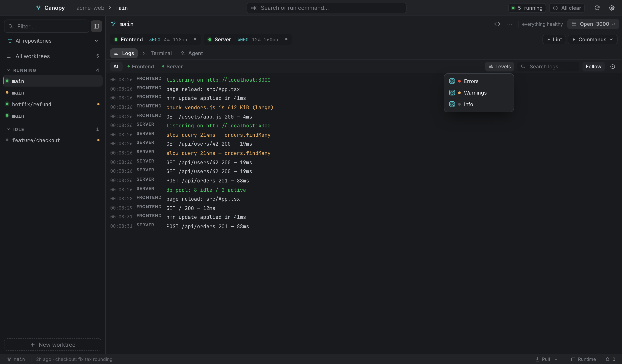622x364 pixels.
Task: Stop the Frontend process square icon
Action: [195, 40]
